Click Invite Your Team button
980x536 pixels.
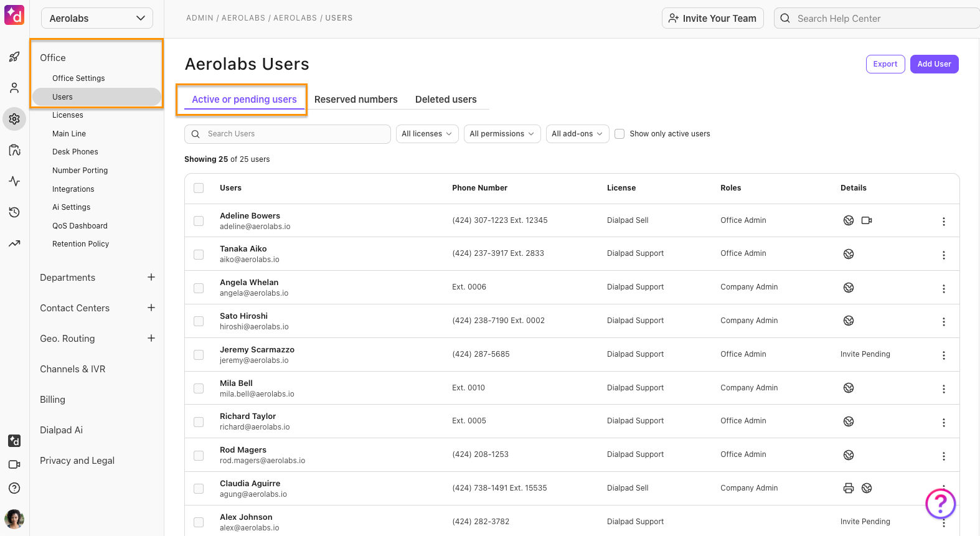pos(713,19)
